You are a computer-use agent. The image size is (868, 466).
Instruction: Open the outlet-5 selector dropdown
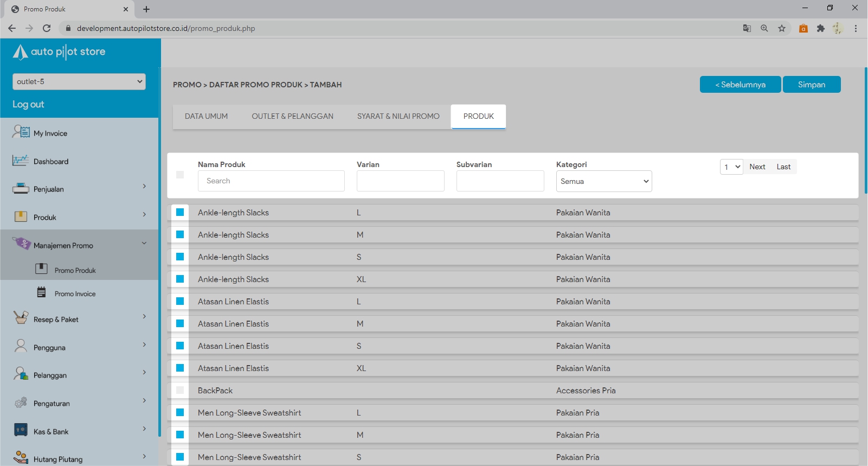(x=79, y=81)
